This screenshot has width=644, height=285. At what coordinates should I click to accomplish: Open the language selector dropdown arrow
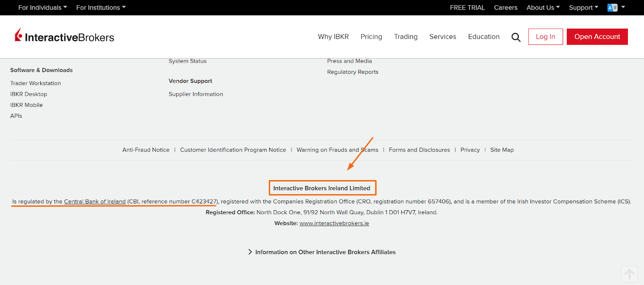[x=623, y=7]
